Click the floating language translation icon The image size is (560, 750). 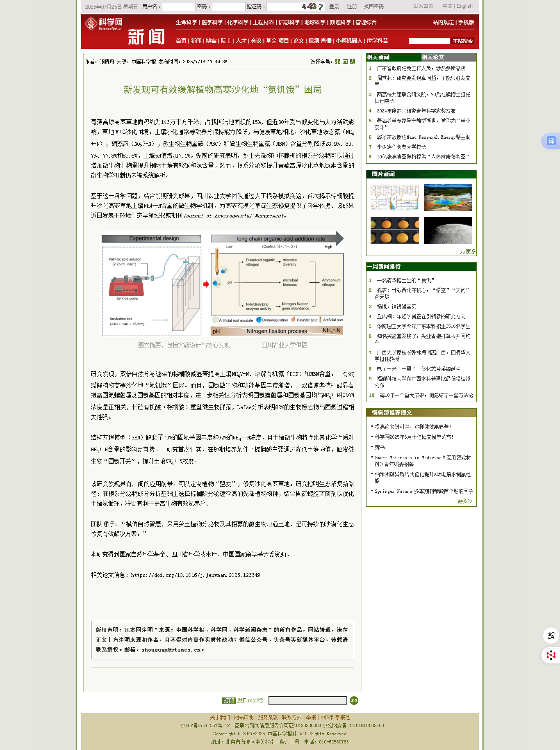click(x=551, y=636)
